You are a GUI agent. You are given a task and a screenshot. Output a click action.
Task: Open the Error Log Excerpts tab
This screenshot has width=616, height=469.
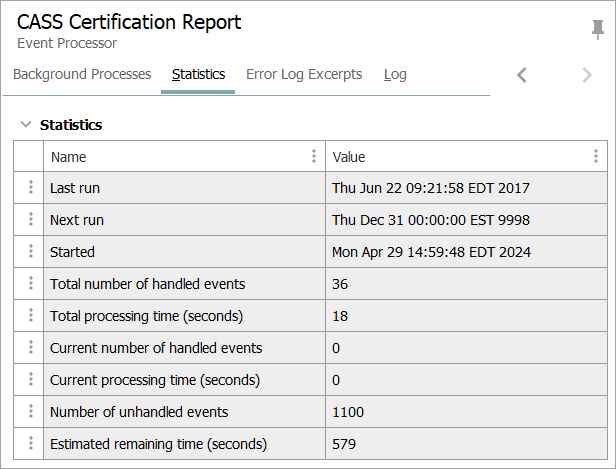[304, 75]
